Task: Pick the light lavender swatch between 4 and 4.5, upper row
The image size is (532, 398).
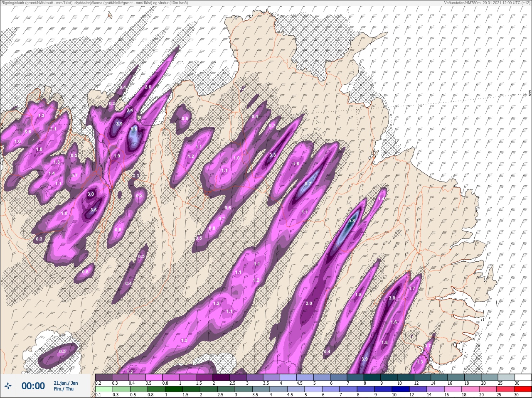Action: click(x=289, y=377)
